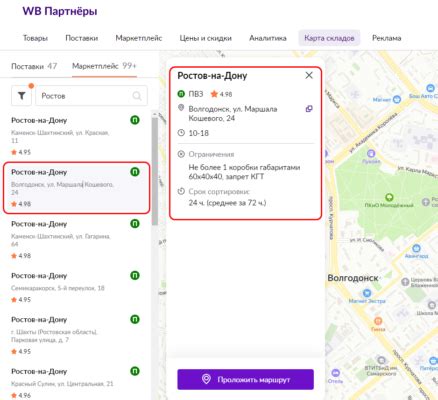Click the search field containing Ростов
The width and height of the screenshot is (438, 400).
point(91,96)
